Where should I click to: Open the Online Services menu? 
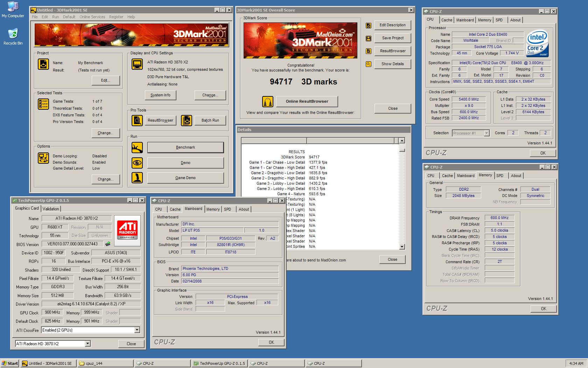click(x=92, y=17)
